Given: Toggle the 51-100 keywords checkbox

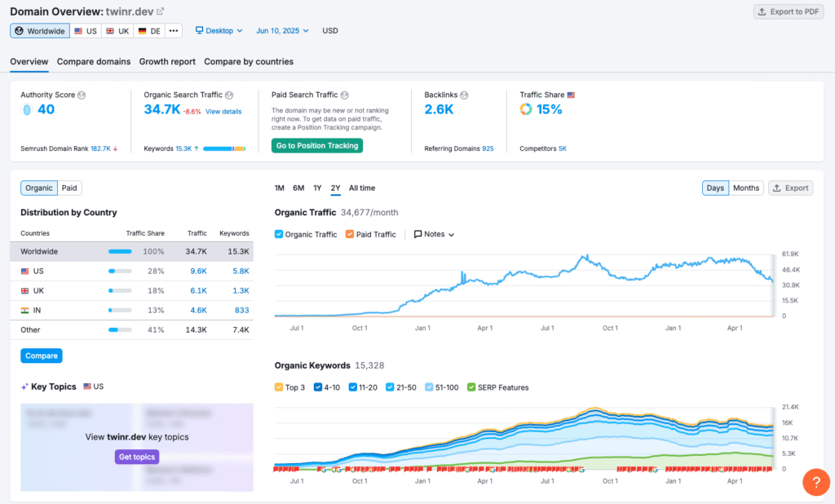Looking at the screenshot, I should coord(429,387).
